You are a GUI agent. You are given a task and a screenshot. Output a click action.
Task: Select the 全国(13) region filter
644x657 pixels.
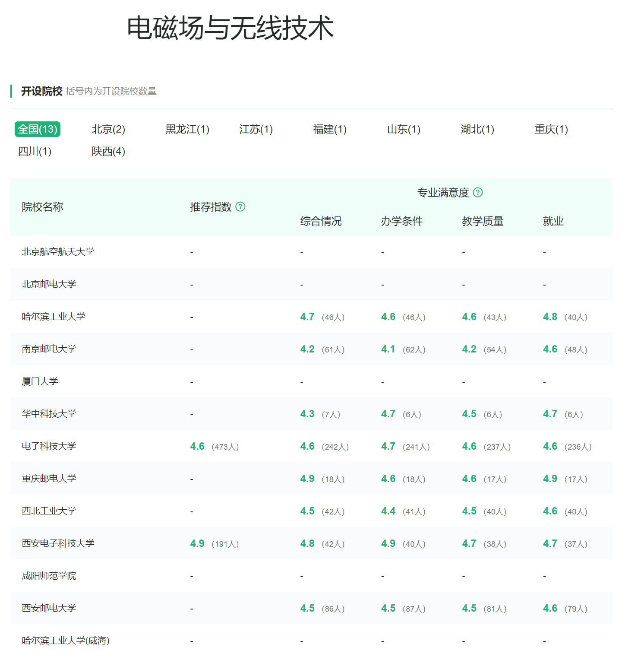click(x=38, y=129)
